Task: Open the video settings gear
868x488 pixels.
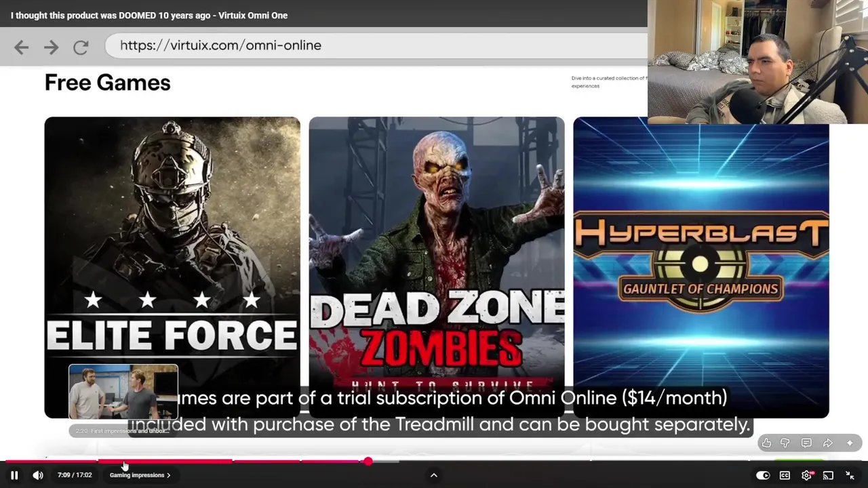Action: pos(806,475)
